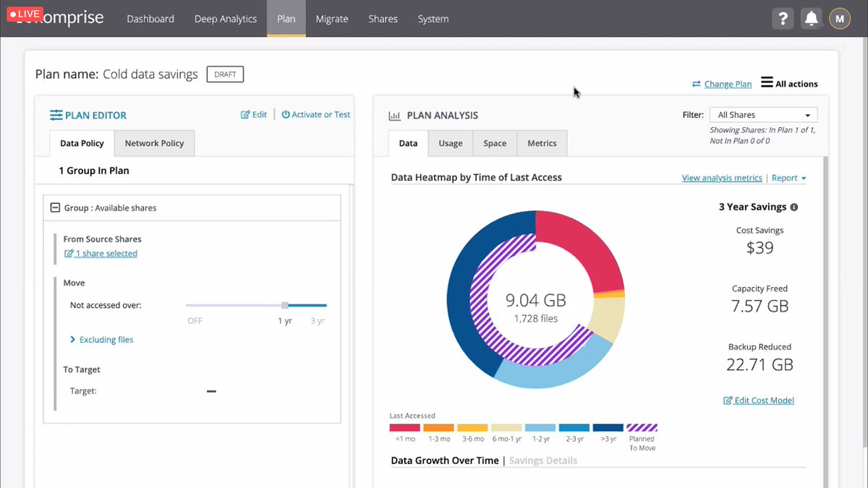The width and height of the screenshot is (868, 488).
Task: Collapse the Available shares group
Action: 55,207
